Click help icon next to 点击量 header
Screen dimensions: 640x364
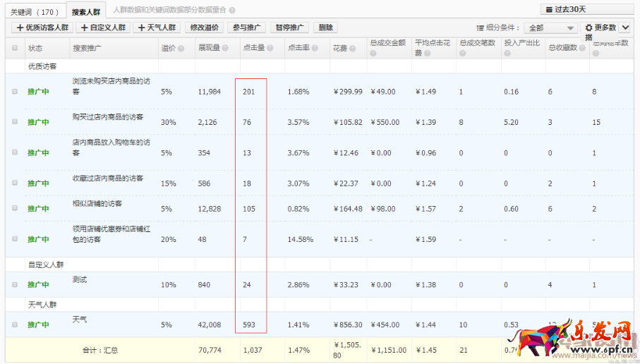(270, 48)
